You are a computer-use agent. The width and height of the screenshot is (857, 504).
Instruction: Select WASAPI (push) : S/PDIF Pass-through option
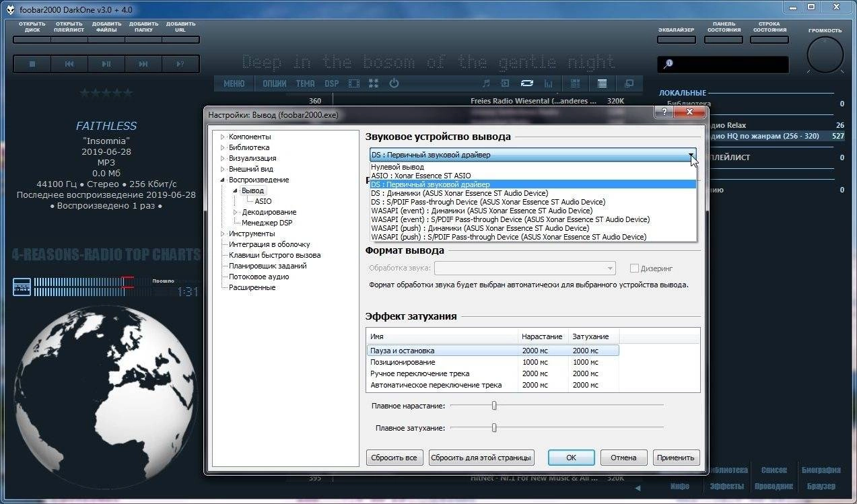[x=533, y=237]
